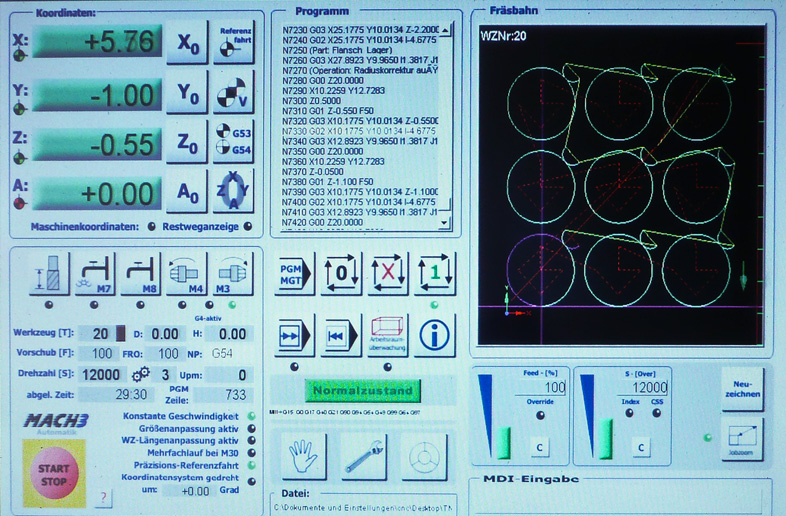
Task: Zero the A axis with A0 button
Action: pos(187,192)
